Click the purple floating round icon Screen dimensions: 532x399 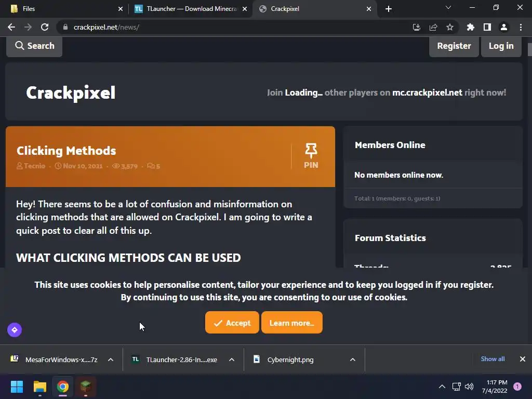click(x=15, y=330)
